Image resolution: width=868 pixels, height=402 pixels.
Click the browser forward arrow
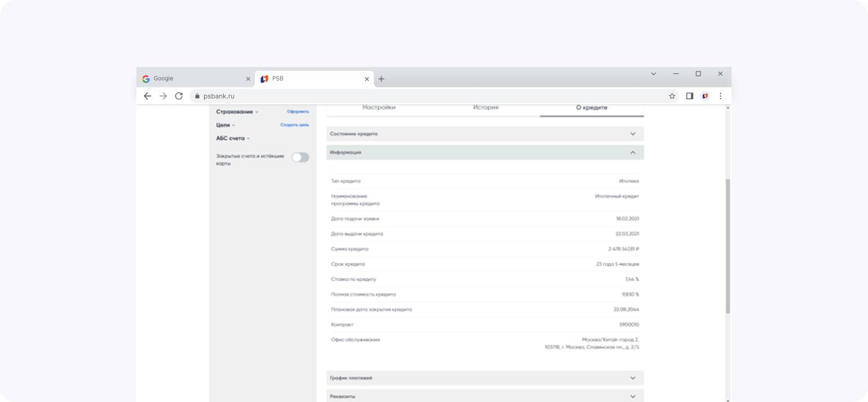(x=163, y=96)
